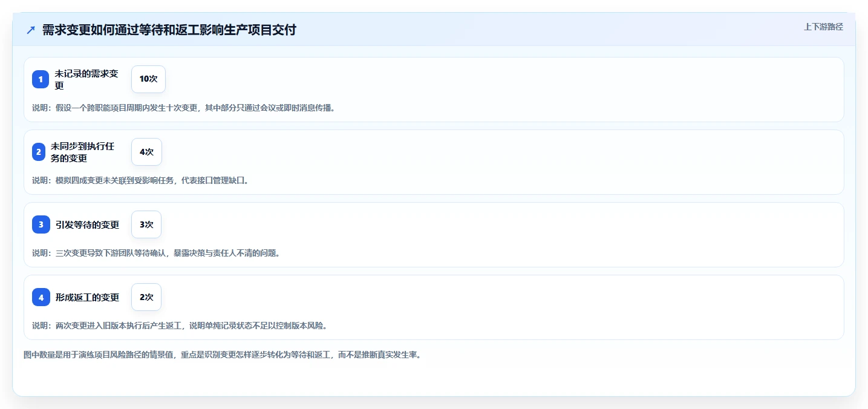Click the note starting 说明：假设一个跨职能项目
Viewport: 868px width, 409px height.
pyautogui.click(x=183, y=108)
